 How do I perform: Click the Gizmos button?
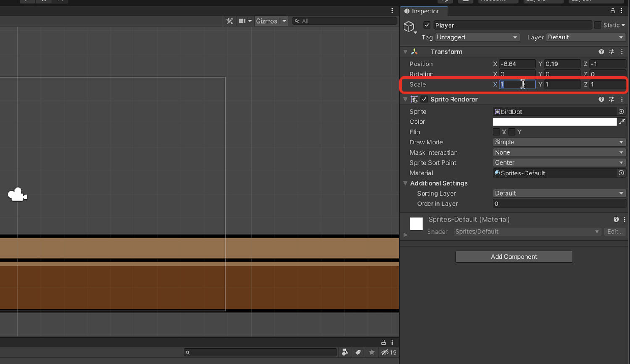[267, 21]
